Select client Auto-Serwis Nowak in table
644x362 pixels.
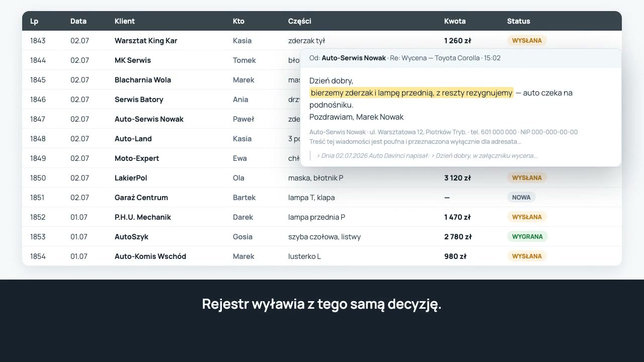149,119
